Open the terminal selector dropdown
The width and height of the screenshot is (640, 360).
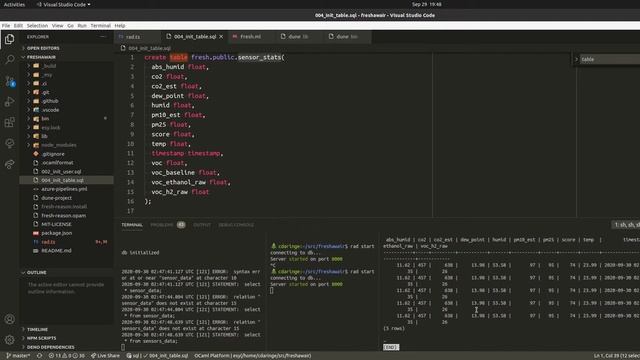coord(626,225)
